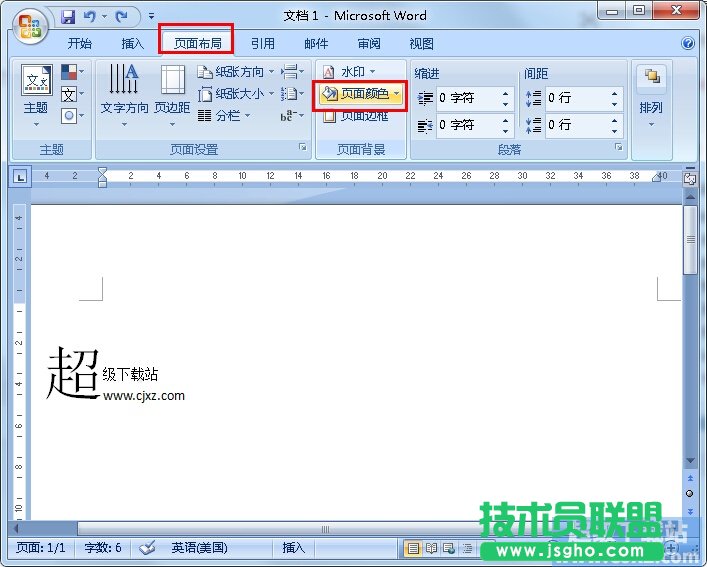Click the Undo arrow icon

click(89, 17)
